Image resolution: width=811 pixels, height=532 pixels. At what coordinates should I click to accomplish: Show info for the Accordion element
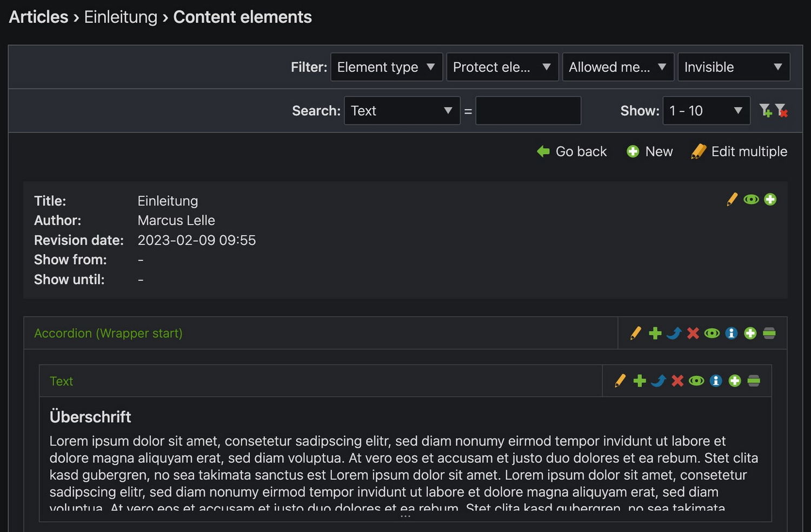tap(731, 333)
